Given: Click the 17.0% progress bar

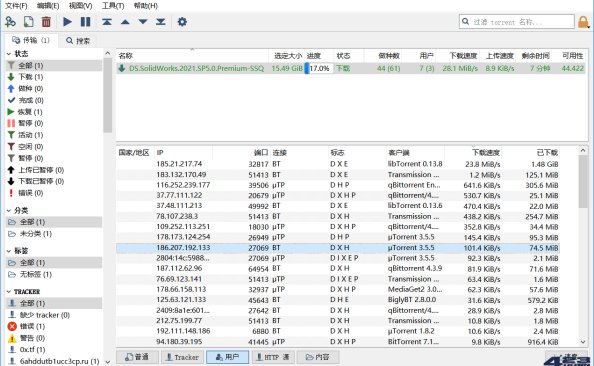Looking at the screenshot, I should [x=319, y=68].
